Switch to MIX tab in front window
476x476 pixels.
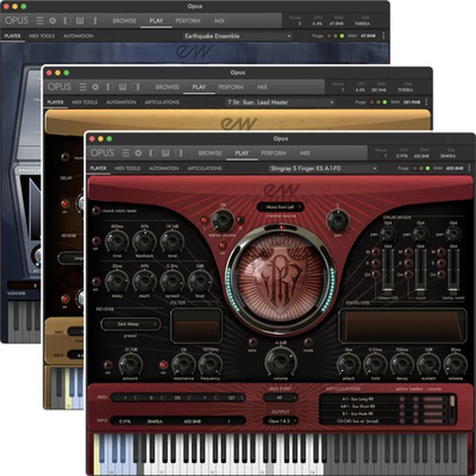tap(305, 153)
